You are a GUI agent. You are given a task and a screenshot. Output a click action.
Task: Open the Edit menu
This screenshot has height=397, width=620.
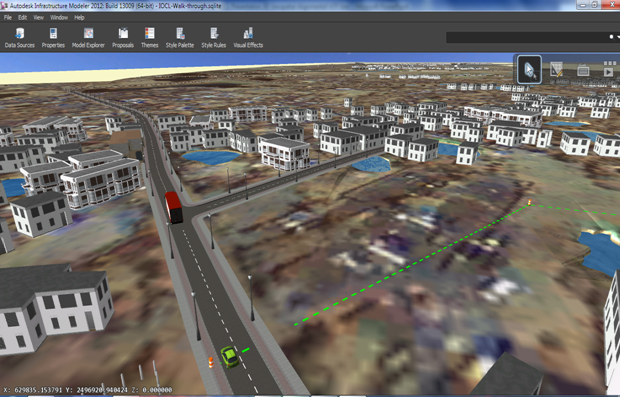tap(23, 17)
